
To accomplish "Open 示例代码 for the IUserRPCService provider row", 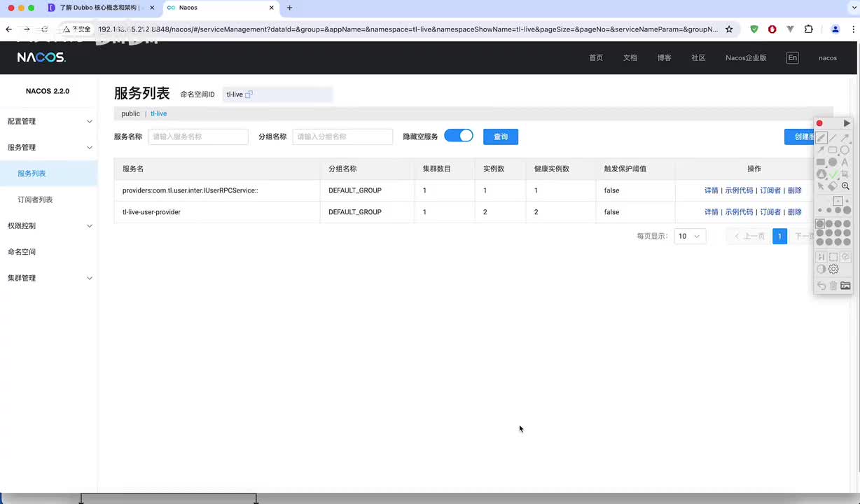I will tap(739, 190).
